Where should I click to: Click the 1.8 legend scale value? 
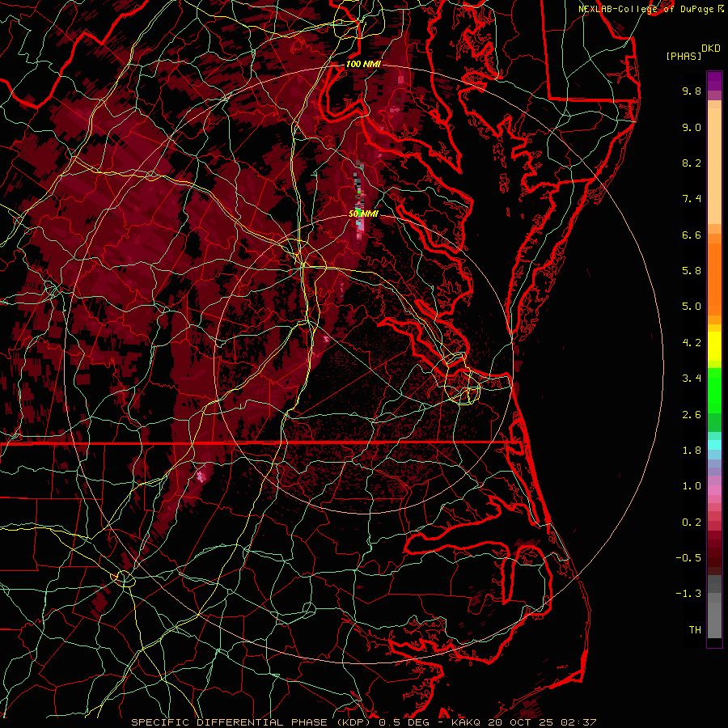692,451
